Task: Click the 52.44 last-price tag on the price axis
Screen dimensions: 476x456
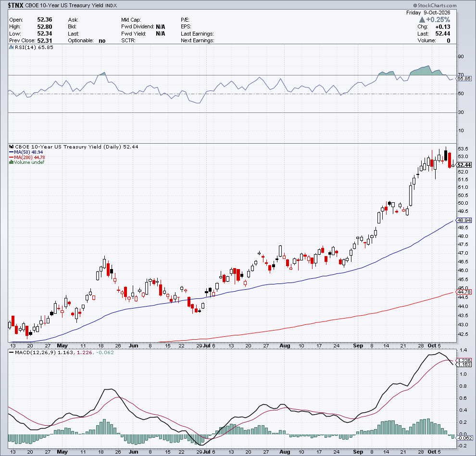Action: click(x=464, y=165)
